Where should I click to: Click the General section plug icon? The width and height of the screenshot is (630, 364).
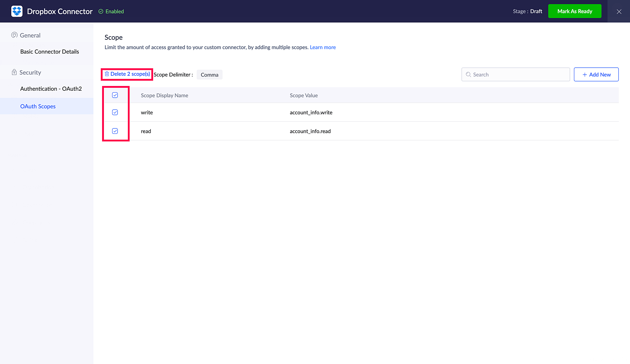14,35
